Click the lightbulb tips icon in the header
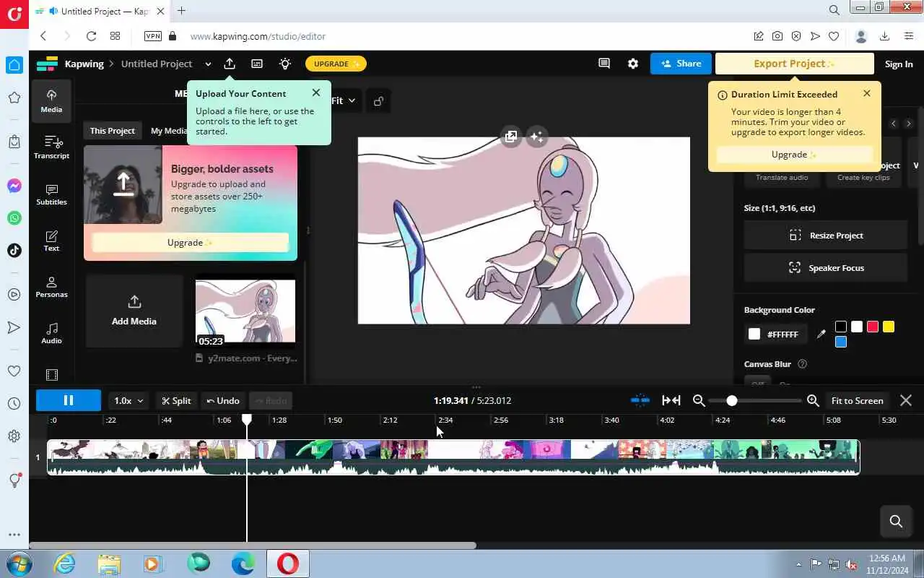This screenshot has width=924, height=578. pyautogui.click(x=285, y=64)
